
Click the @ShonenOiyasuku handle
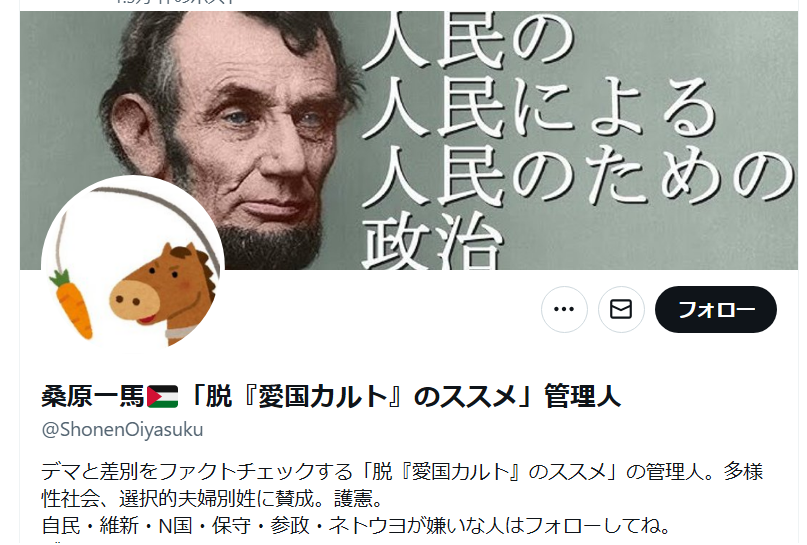pyautogui.click(x=122, y=429)
